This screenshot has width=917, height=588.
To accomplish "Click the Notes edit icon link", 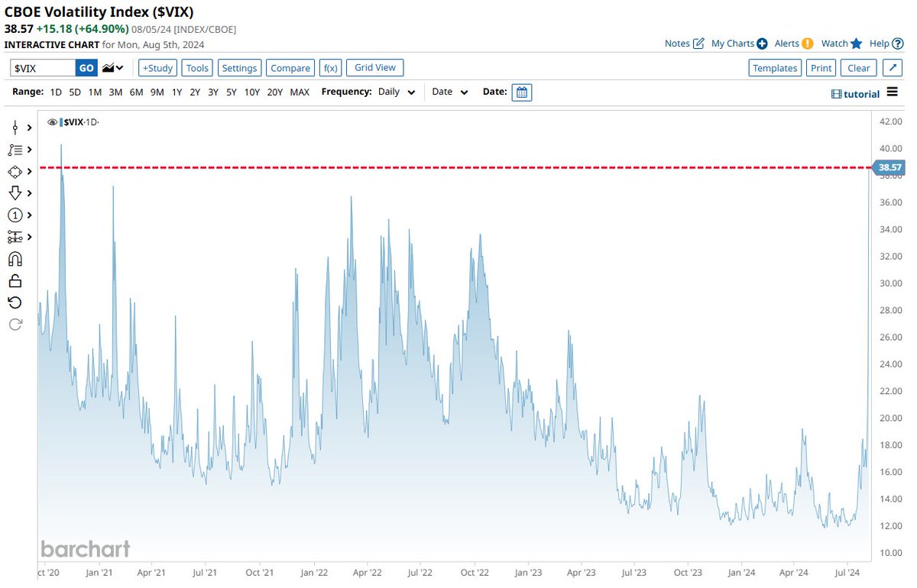I will point(685,44).
